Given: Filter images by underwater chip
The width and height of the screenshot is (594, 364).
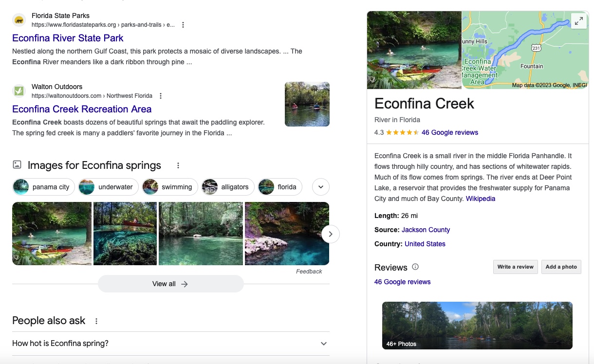Looking at the screenshot, I should point(108,187).
